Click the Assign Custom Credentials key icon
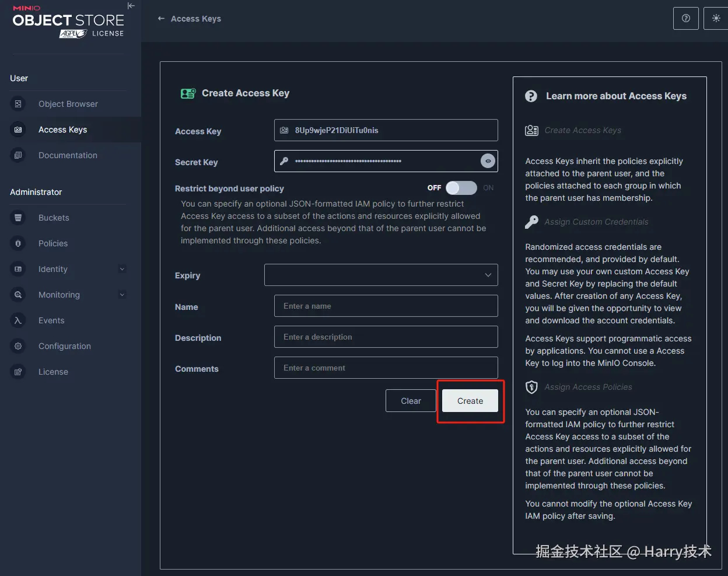 531,222
